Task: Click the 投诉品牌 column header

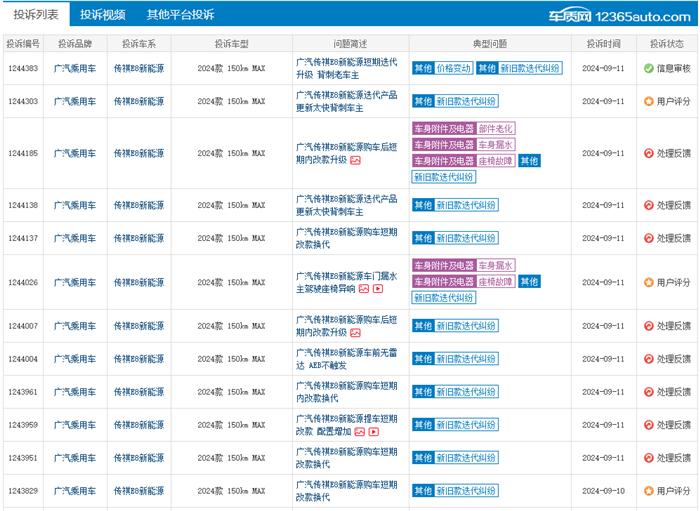Action: point(75,44)
